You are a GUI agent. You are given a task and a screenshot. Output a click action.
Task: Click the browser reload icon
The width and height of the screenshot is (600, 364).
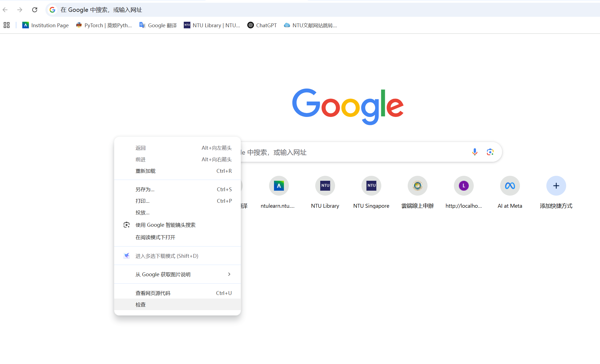tap(35, 10)
